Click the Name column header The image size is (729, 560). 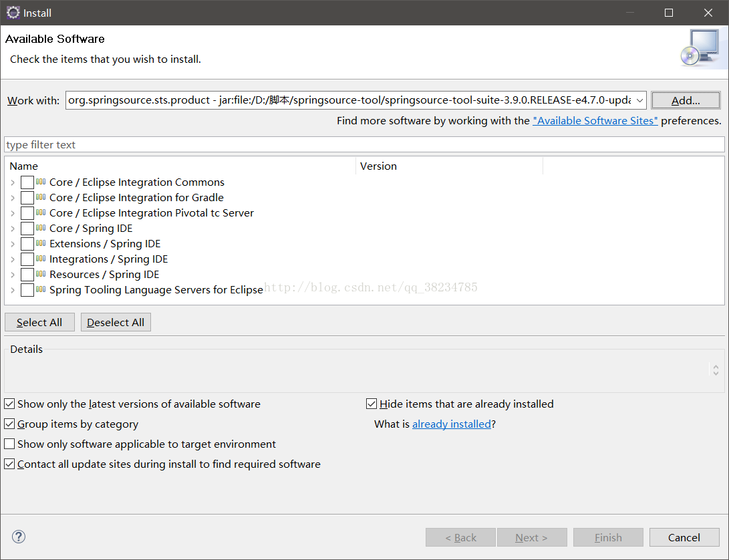click(180, 166)
